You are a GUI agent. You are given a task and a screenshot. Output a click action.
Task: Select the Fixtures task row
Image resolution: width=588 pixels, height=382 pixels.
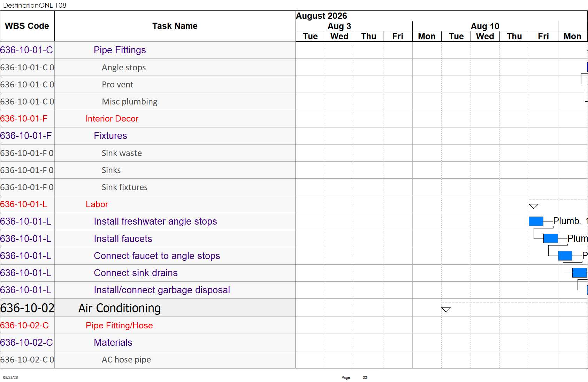click(x=110, y=136)
